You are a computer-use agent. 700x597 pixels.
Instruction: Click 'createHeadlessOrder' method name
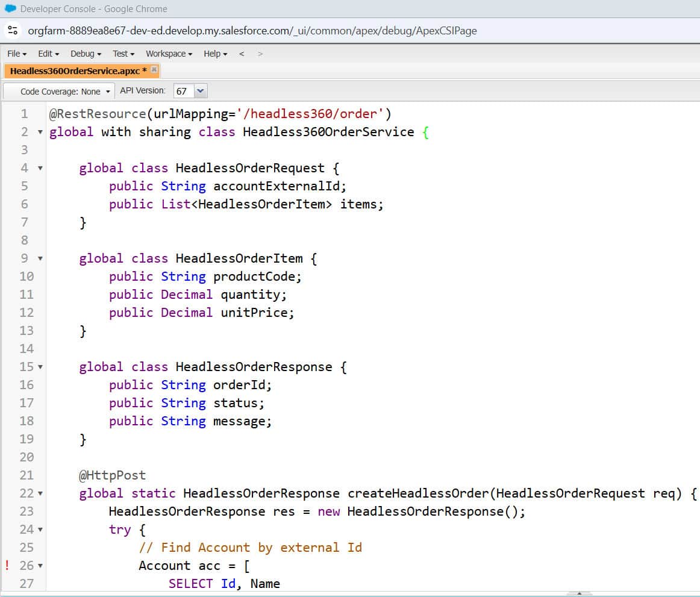[418, 493]
